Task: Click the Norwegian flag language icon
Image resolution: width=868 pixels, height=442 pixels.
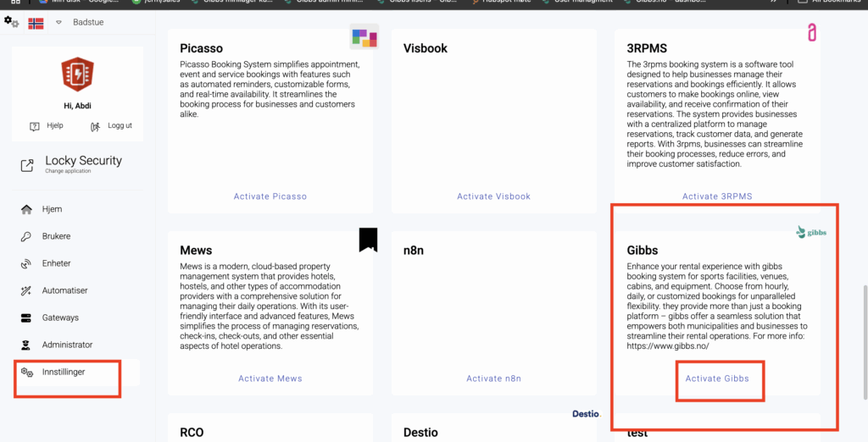Action: click(36, 23)
